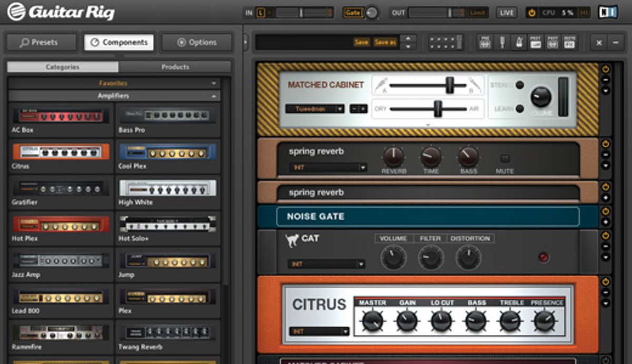Click the Save preset button
Viewport: 632px width, 364px height.
362,43
